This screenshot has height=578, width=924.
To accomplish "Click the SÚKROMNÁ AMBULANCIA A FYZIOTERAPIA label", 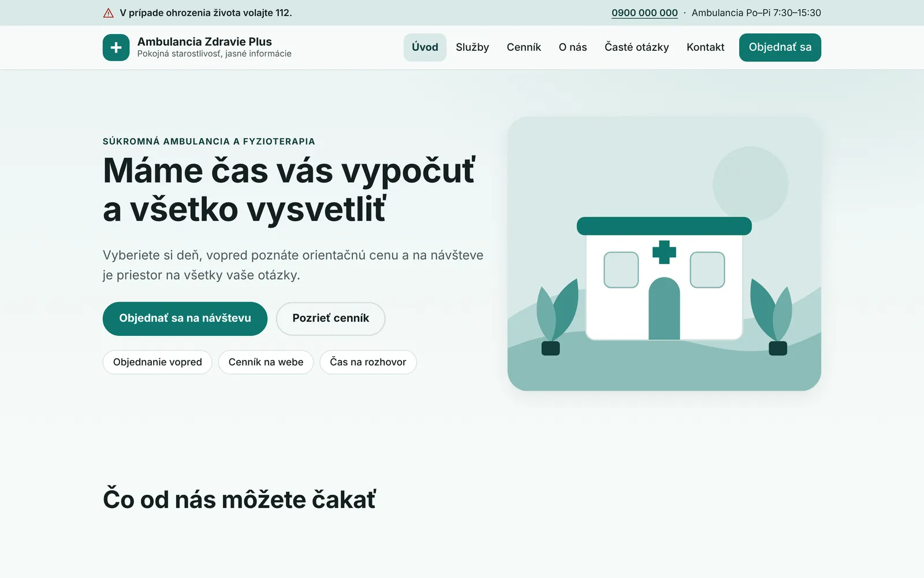I will [x=209, y=141].
